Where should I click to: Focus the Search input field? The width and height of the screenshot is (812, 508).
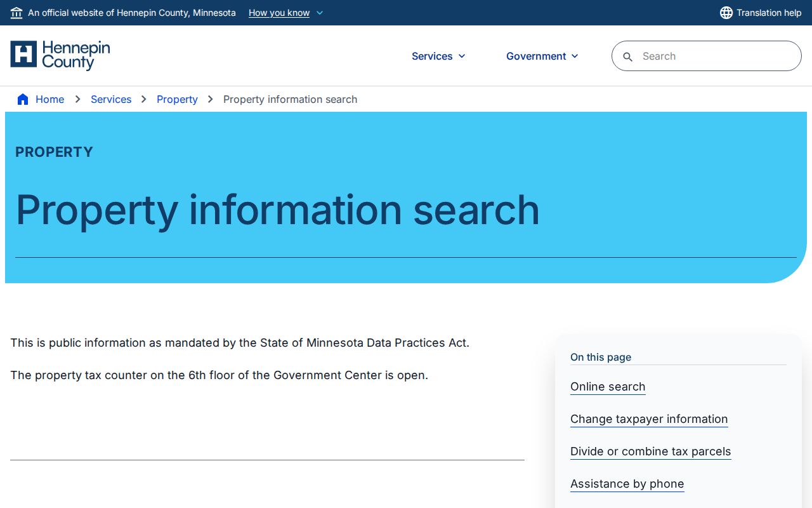coord(707,56)
